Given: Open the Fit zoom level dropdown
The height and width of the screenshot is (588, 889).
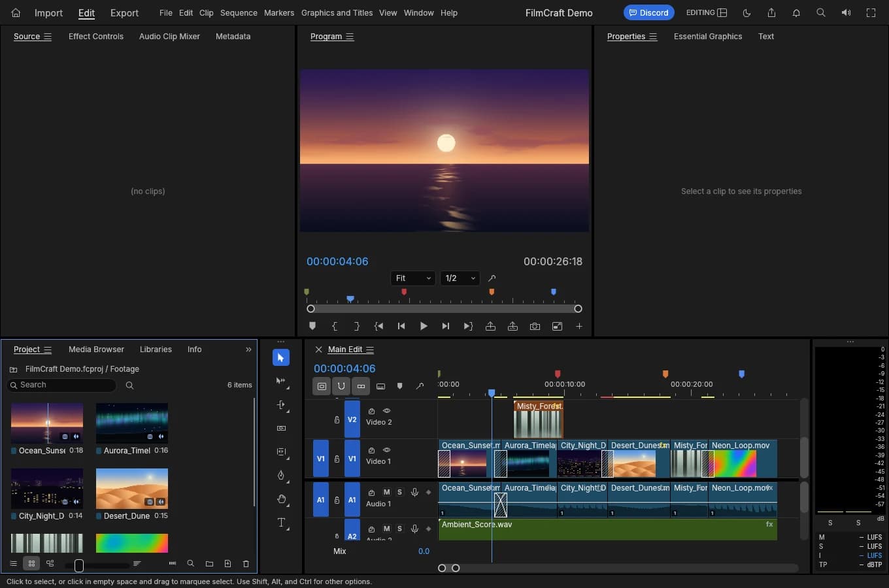Looking at the screenshot, I should [x=413, y=278].
